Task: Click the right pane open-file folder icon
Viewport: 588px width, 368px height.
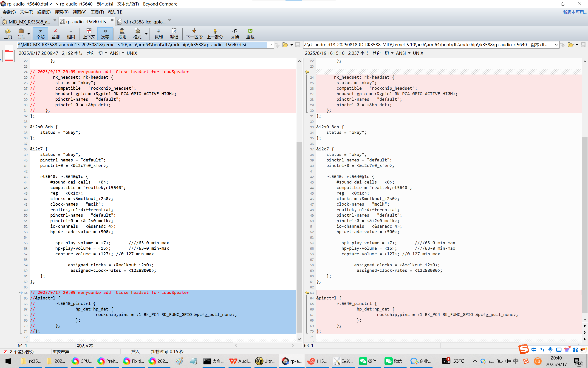Action: [571, 45]
